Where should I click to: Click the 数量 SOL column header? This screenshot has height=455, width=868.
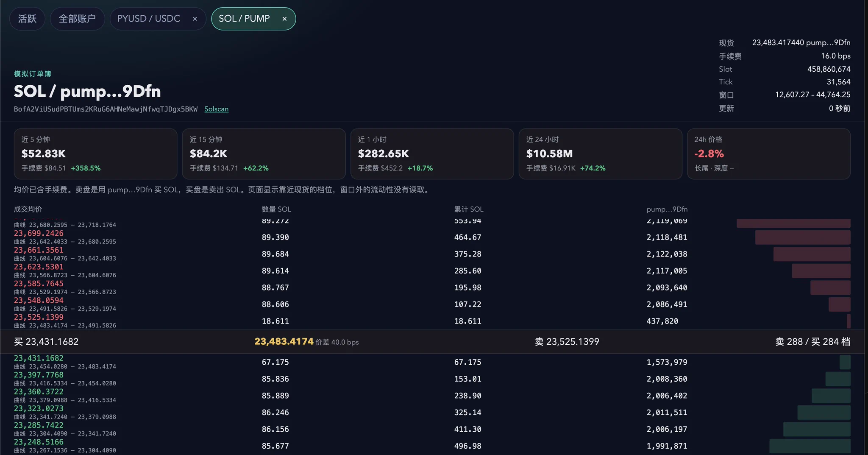coord(276,209)
